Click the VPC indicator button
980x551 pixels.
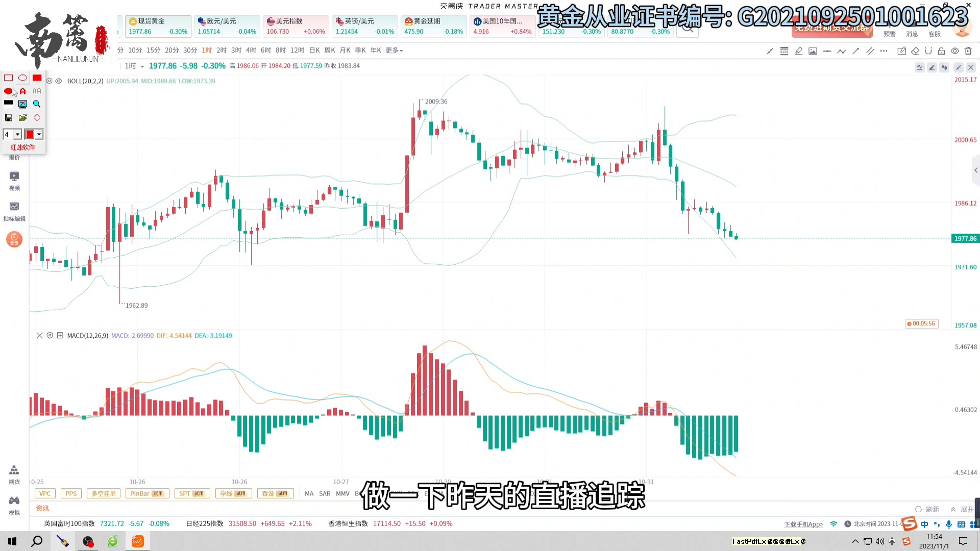click(x=45, y=494)
